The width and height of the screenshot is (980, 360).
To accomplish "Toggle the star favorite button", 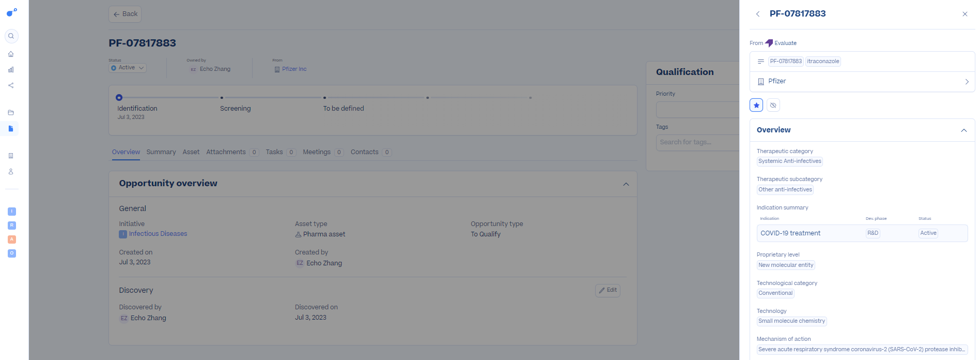I will [756, 105].
